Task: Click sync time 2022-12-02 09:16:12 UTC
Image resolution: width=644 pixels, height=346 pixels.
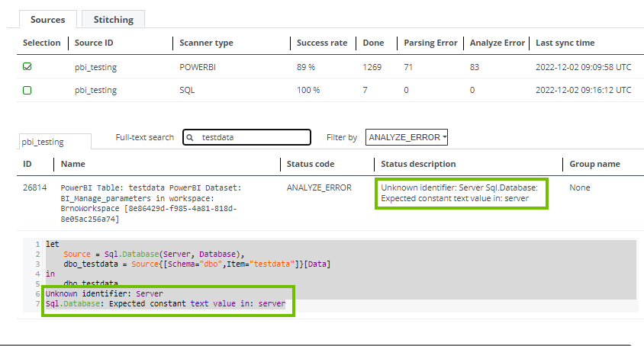Action: point(583,90)
